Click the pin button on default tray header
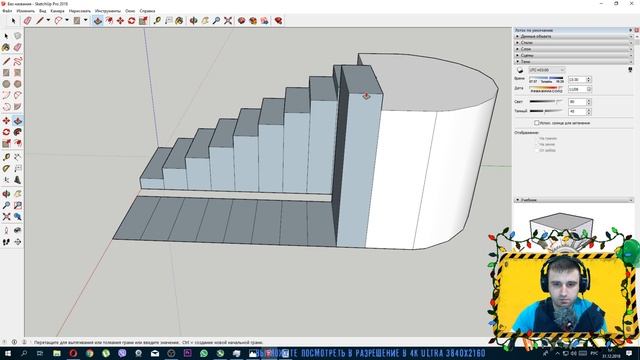 tap(631, 30)
